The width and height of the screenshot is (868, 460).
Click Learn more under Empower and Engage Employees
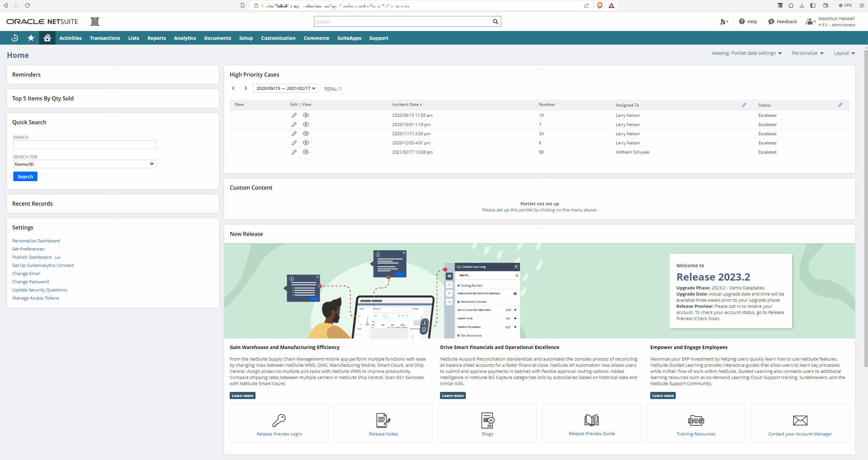(x=663, y=396)
